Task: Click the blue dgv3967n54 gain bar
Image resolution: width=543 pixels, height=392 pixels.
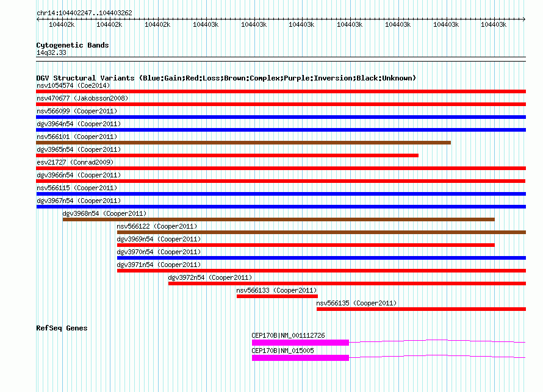Action: click(281, 207)
